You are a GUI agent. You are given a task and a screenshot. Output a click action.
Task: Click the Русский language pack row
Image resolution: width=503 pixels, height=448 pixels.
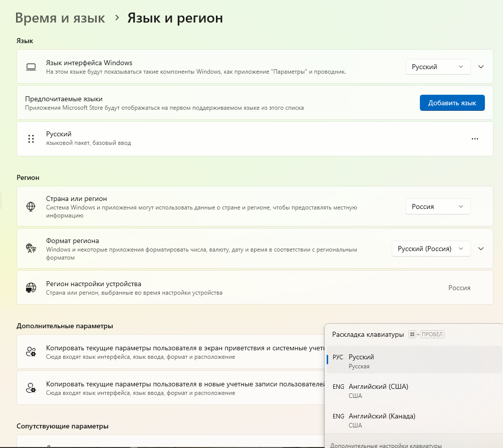click(x=255, y=139)
